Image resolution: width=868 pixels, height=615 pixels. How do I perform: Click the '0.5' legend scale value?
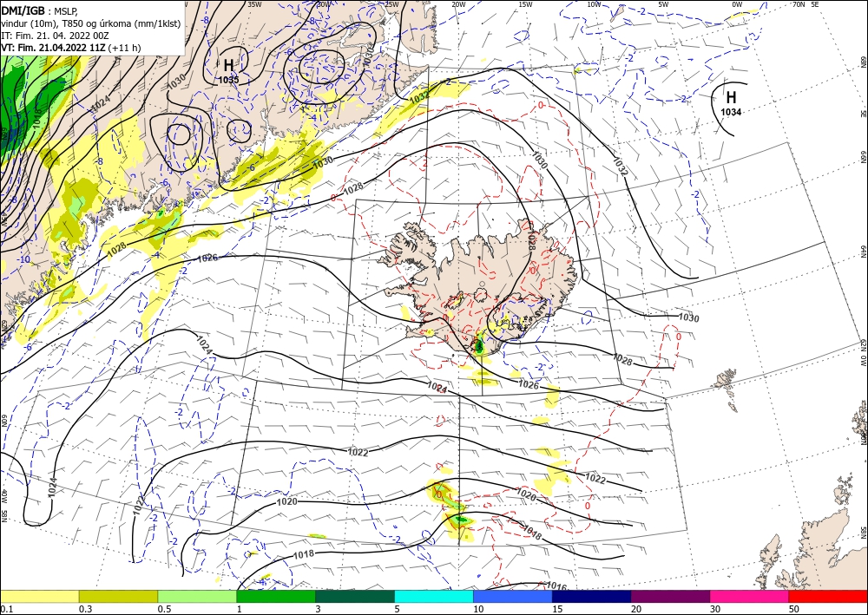164,609
